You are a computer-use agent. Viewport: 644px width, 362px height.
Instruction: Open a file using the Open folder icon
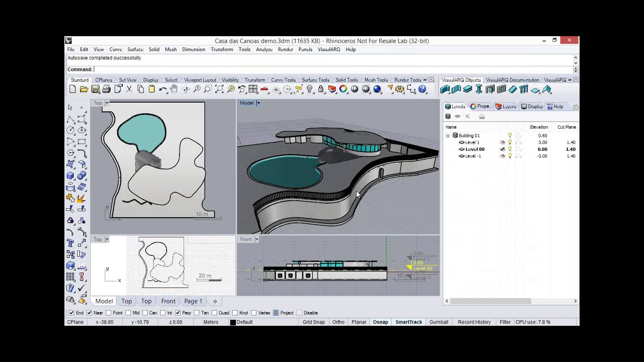coord(83,89)
